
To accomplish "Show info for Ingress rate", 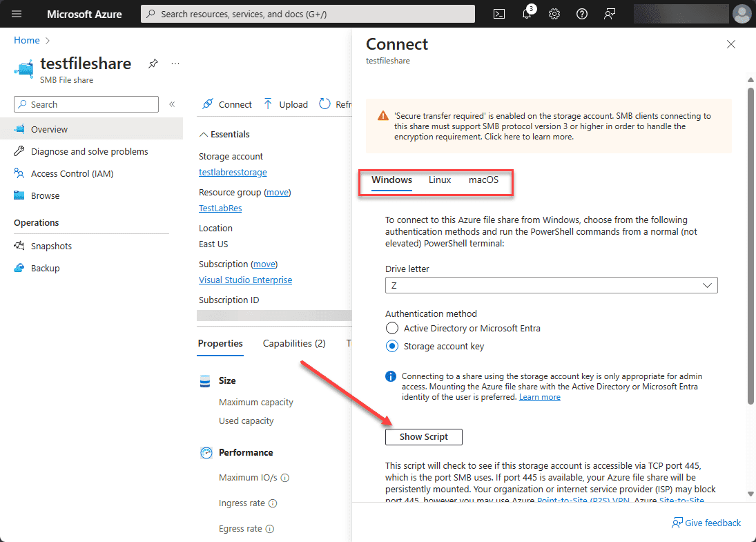I will 273,503.
